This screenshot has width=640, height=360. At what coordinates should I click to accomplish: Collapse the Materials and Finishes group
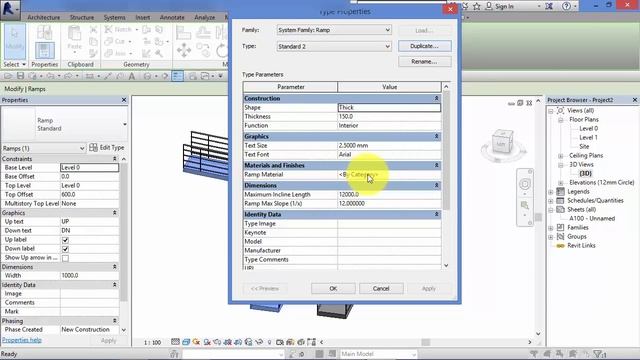pyautogui.click(x=436, y=165)
